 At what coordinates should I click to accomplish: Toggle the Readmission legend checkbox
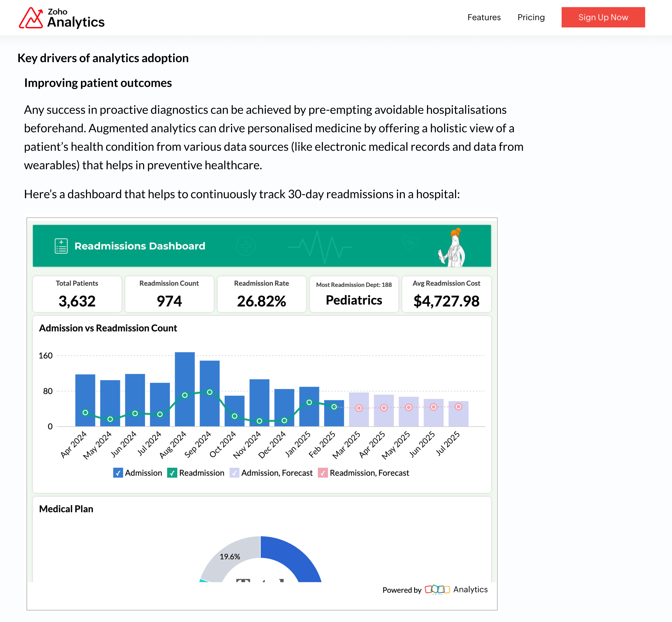172,473
